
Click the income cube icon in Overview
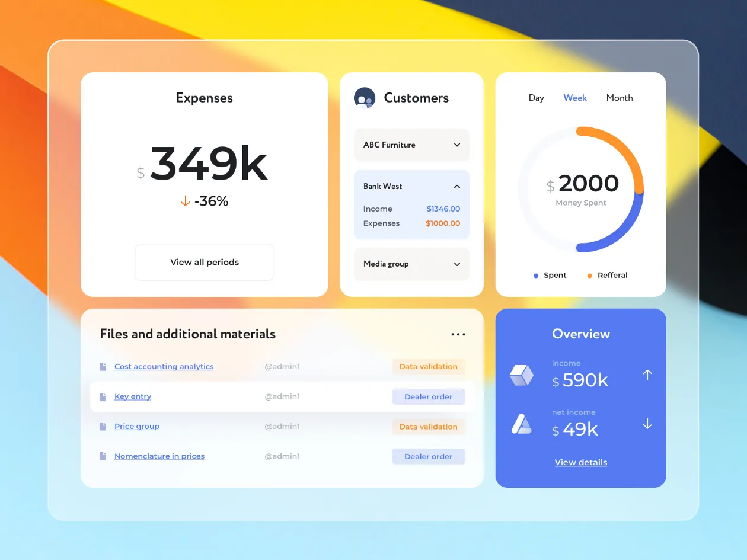521,375
